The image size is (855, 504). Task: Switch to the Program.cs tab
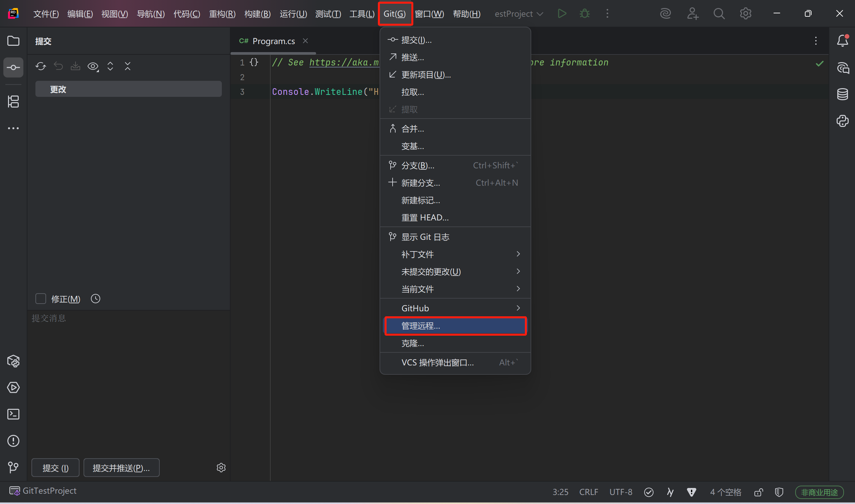(273, 41)
